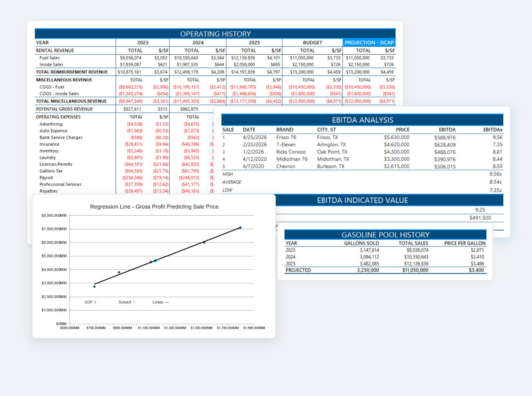
Task: Click the COGS - Fuel row label
Action: pos(52,87)
